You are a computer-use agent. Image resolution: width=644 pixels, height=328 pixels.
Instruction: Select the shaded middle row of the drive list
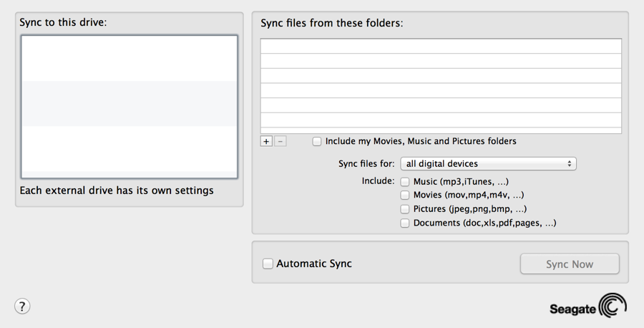[x=130, y=104]
